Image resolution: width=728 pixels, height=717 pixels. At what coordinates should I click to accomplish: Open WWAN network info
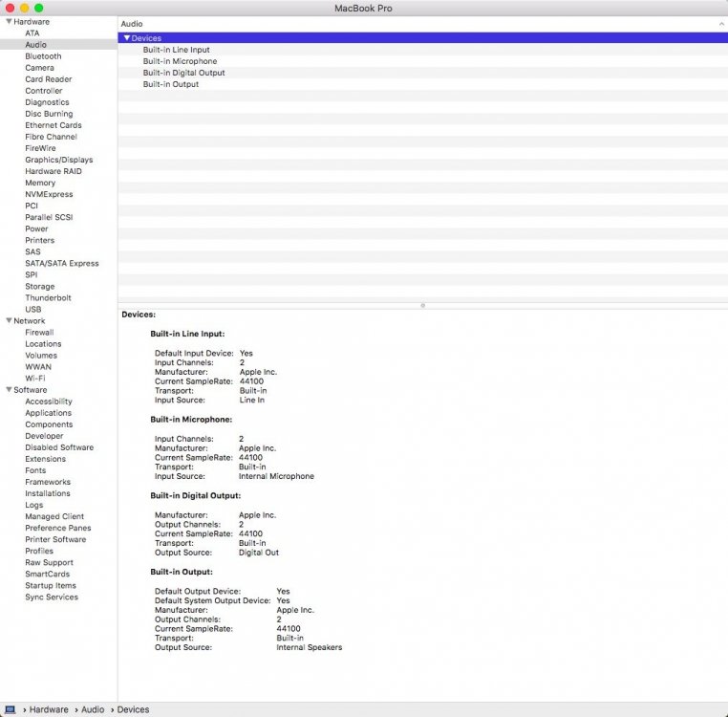38,367
